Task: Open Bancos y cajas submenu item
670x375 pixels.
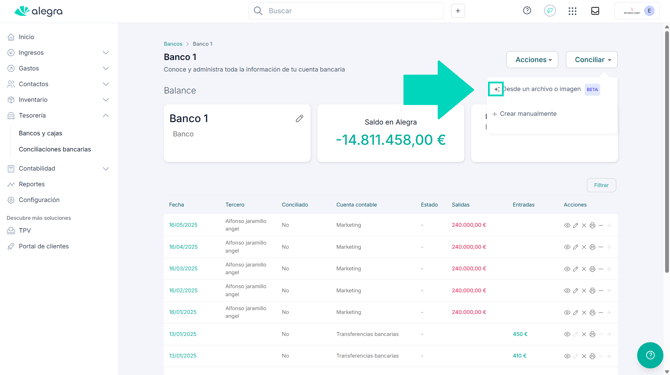Action: coord(40,133)
